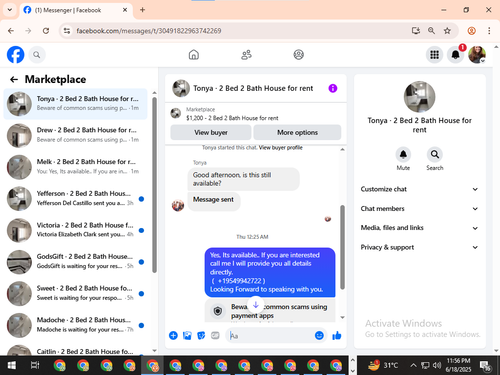The width and height of the screenshot is (500, 375).
Task: Mute the conversation with the bell icon
Action: [x=403, y=154]
